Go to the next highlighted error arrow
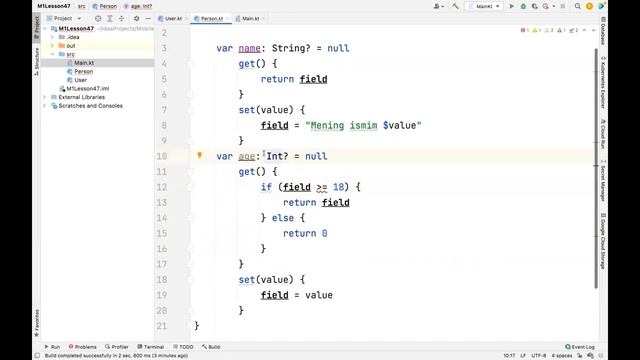The height and width of the screenshot is (360, 640). point(593,30)
